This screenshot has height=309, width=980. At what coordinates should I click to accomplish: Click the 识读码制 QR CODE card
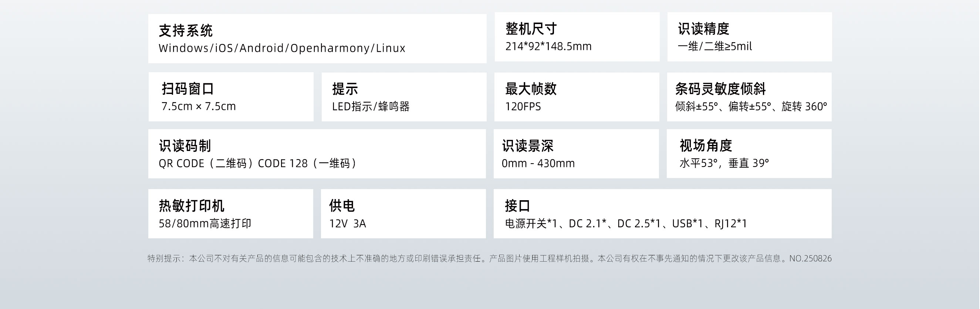point(317,154)
